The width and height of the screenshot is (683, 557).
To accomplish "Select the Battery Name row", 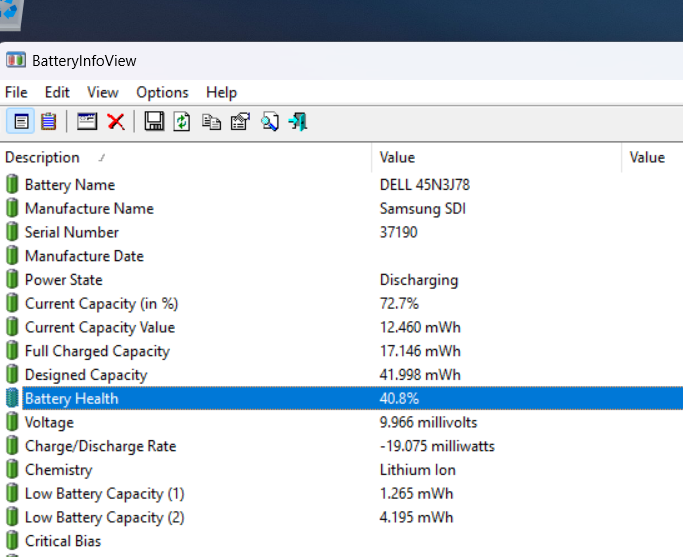I will tap(344, 185).
